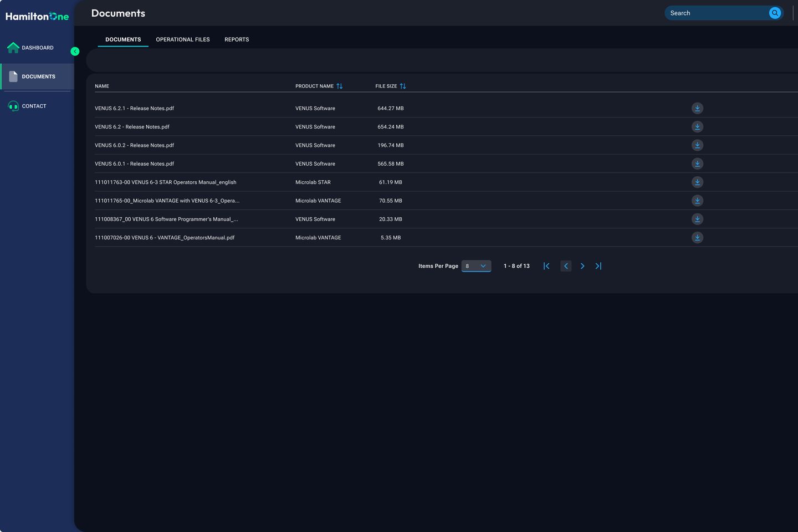Download VENUS 6.2.1 Release Notes
Image resolution: width=798 pixels, height=532 pixels.
coord(697,108)
